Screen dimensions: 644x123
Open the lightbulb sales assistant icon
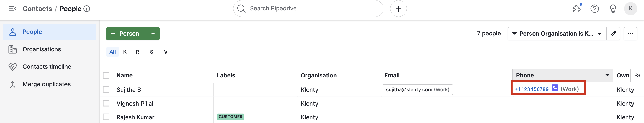[613, 9]
